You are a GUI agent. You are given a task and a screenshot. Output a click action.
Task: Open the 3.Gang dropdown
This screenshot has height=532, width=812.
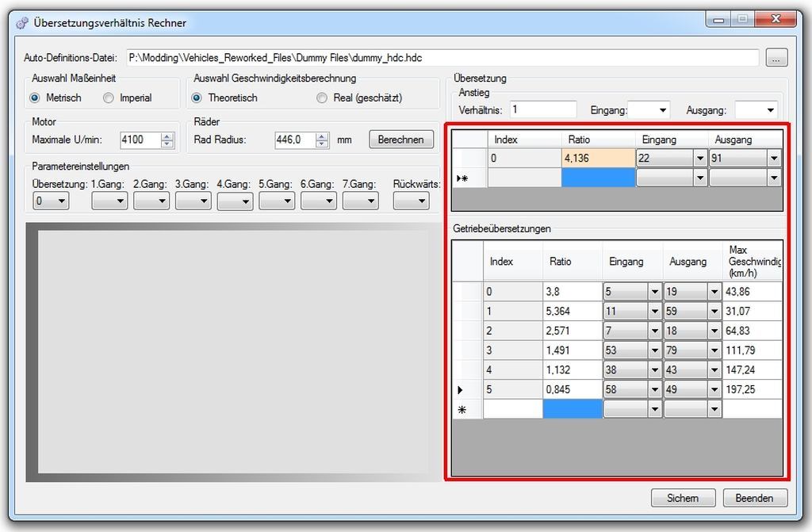[x=193, y=201]
